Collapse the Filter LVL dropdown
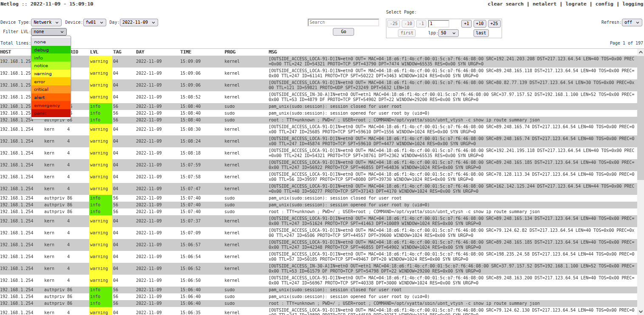Image resolution: width=644 pixels, height=315 pixels. (x=49, y=32)
